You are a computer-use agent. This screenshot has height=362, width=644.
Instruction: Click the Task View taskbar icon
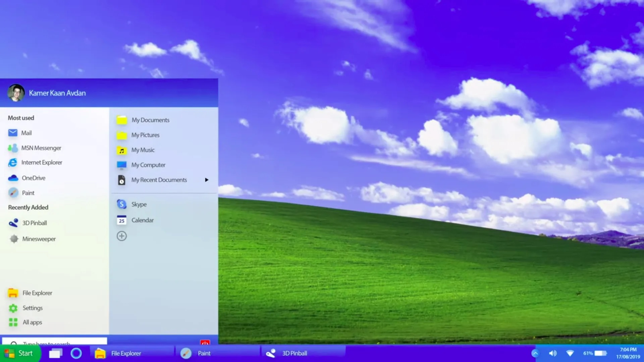56,353
